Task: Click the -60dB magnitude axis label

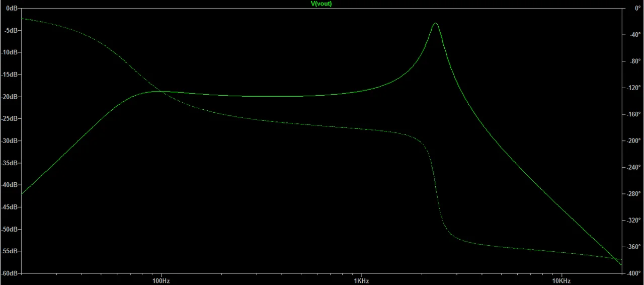Action: pos(10,273)
